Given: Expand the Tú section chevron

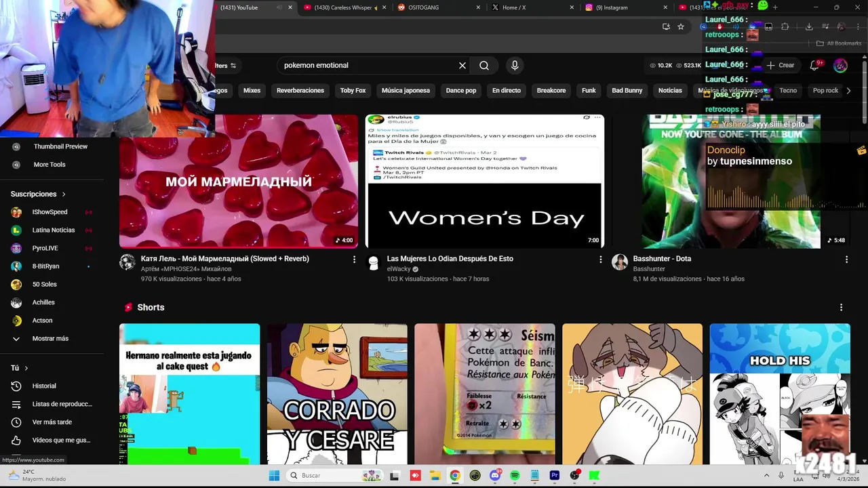Looking at the screenshot, I should click(x=26, y=368).
